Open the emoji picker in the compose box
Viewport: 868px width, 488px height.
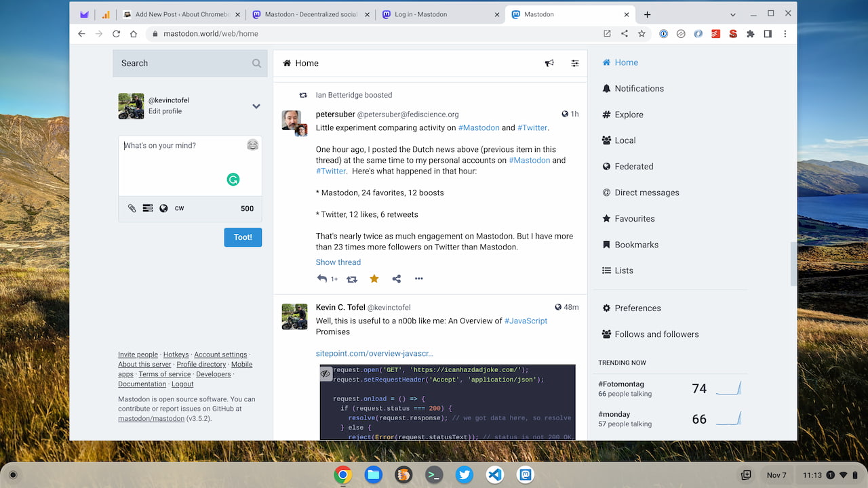pyautogui.click(x=252, y=145)
